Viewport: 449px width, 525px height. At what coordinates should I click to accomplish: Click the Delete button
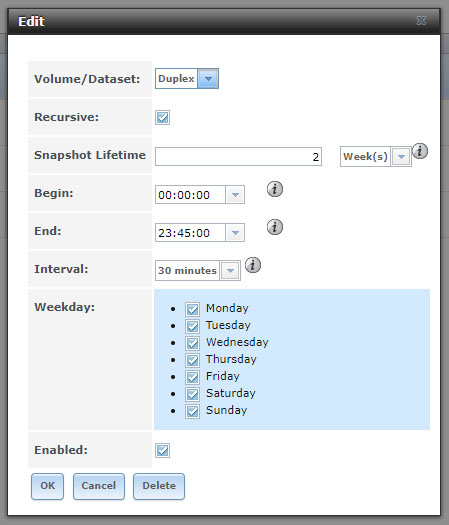[x=159, y=486]
